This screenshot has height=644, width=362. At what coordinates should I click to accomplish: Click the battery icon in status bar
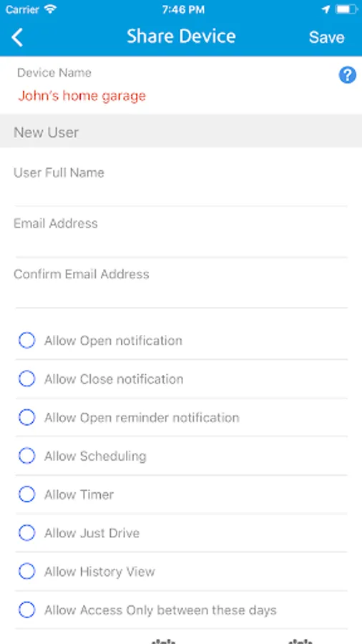tap(346, 9)
